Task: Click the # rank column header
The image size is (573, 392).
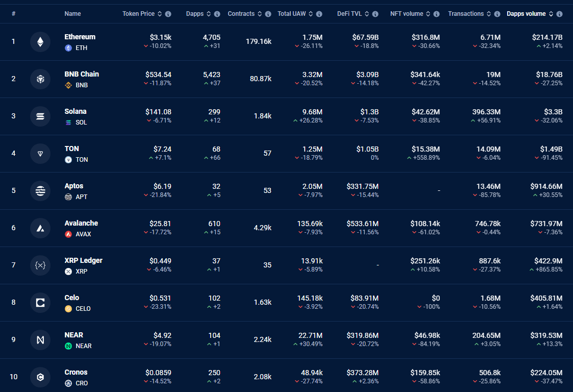Action: (13, 14)
